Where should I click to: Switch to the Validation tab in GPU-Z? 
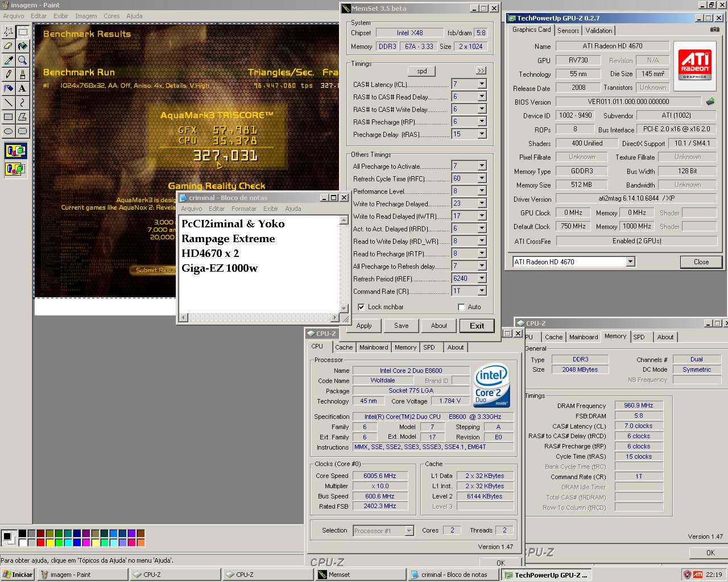click(x=599, y=31)
